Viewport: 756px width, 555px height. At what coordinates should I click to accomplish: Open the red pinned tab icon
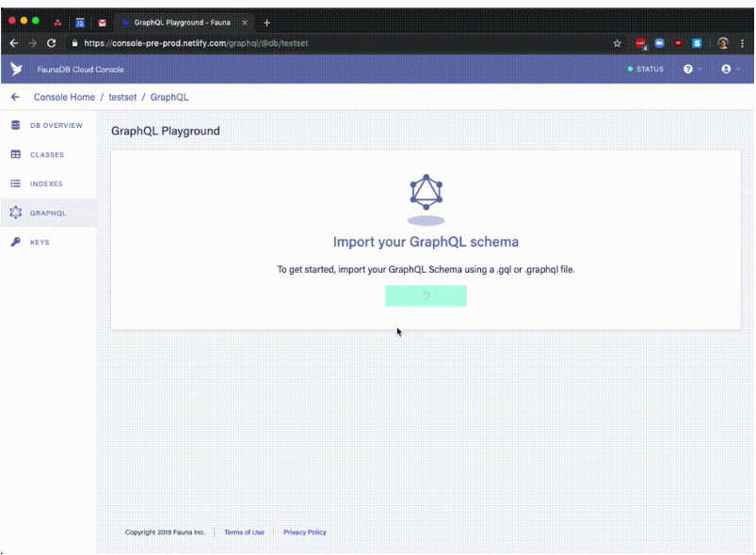click(57, 23)
